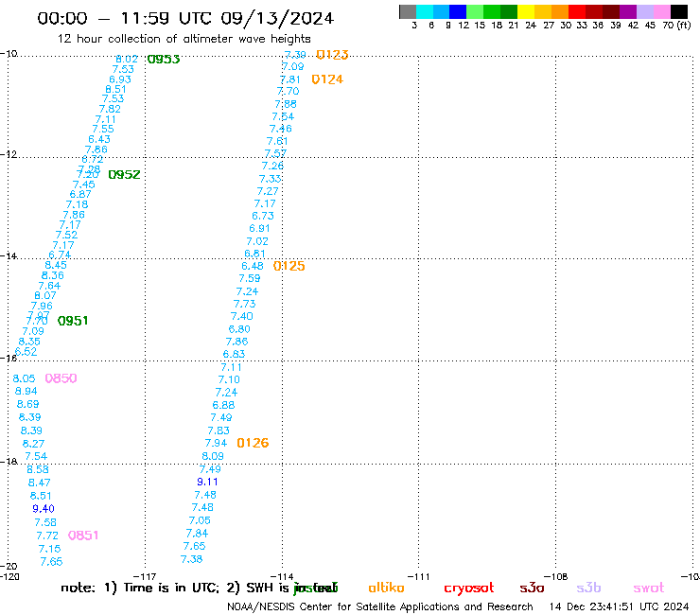
Task: Click wave height value 6.91
Action: pyautogui.click(x=259, y=228)
